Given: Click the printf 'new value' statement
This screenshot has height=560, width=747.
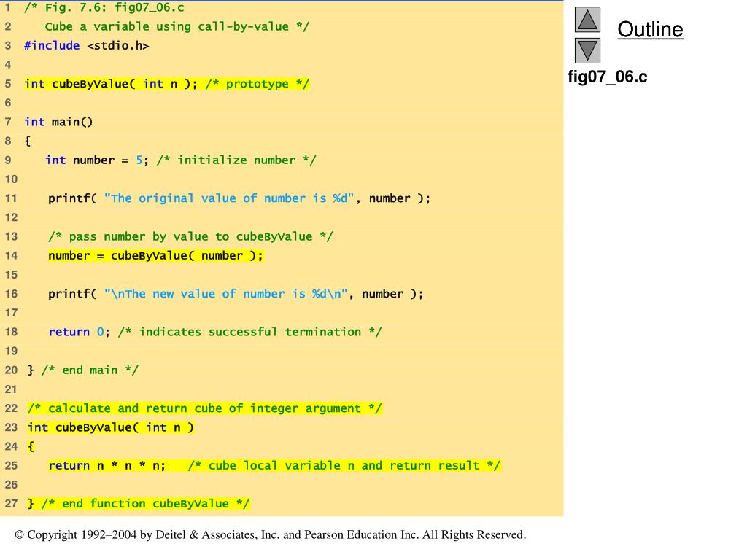Looking at the screenshot, I should point(236,294).
